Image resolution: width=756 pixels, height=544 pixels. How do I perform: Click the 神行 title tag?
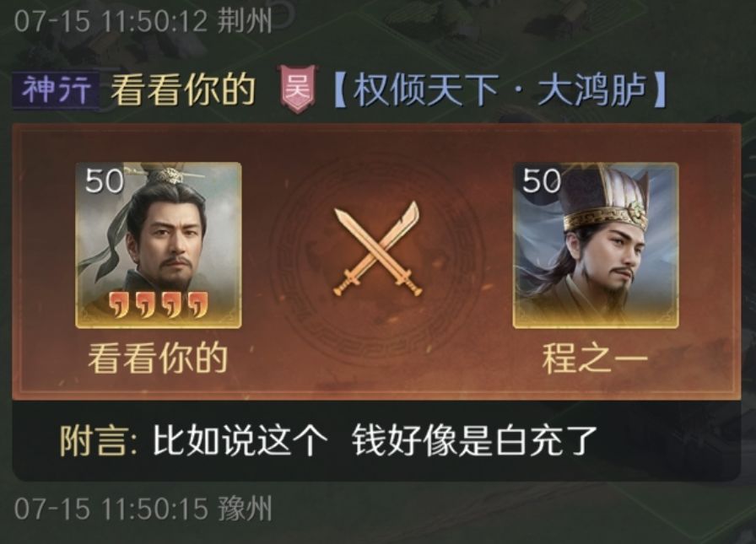[x=56, y=89]
